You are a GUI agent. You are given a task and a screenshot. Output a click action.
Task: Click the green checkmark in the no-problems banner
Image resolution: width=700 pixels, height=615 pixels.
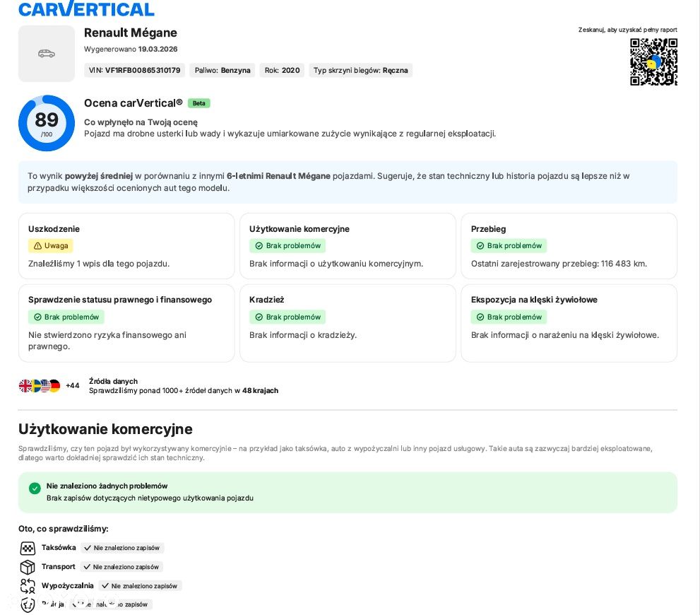[35, 488]
